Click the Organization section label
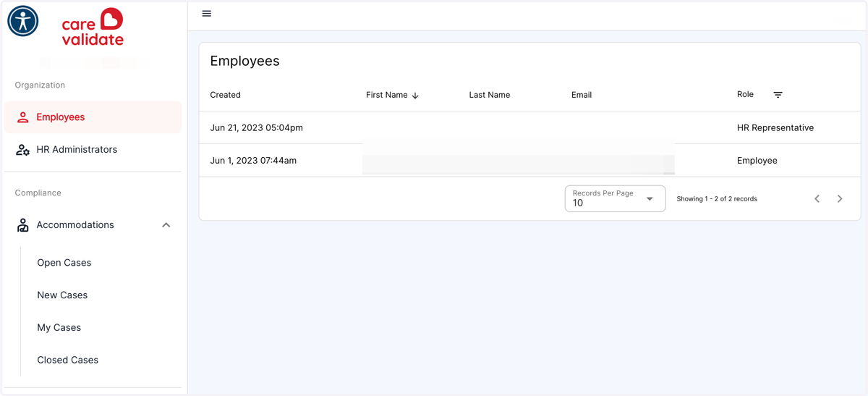This screenshot has height=396, width=868. [x=40, y=85]
